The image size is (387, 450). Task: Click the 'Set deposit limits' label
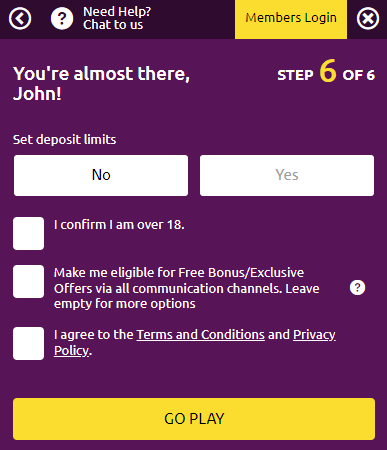(64, 140)
